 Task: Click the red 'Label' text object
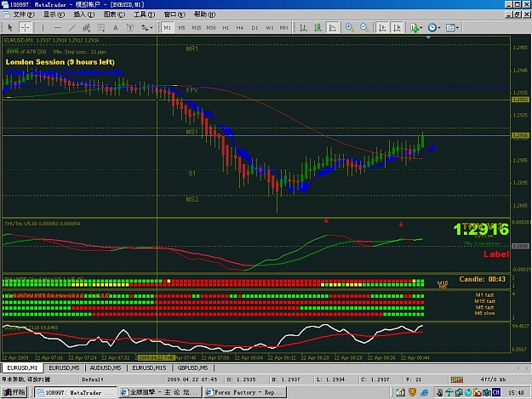496,254
